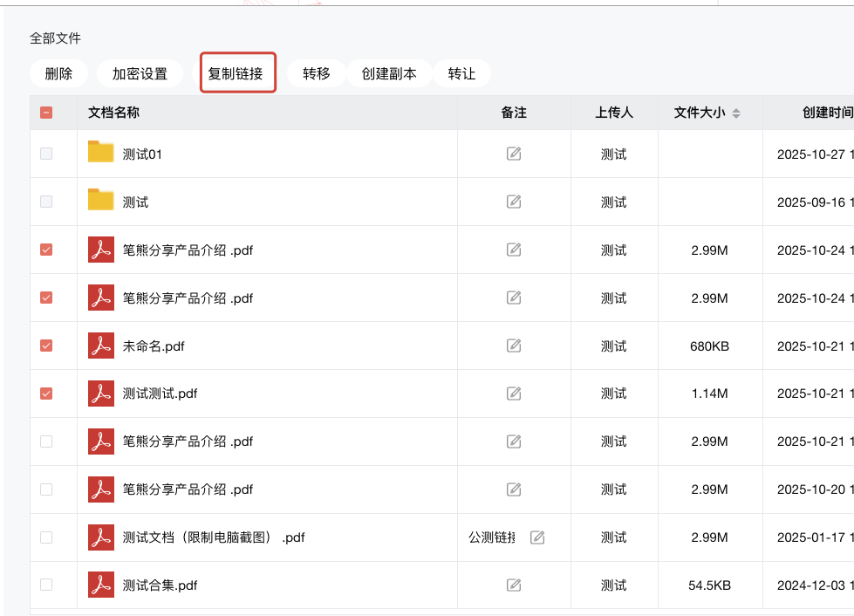Screen dimensions: 854x616
Task: Toggle the select-all checkbox in the table header
Action: [46, 113]
